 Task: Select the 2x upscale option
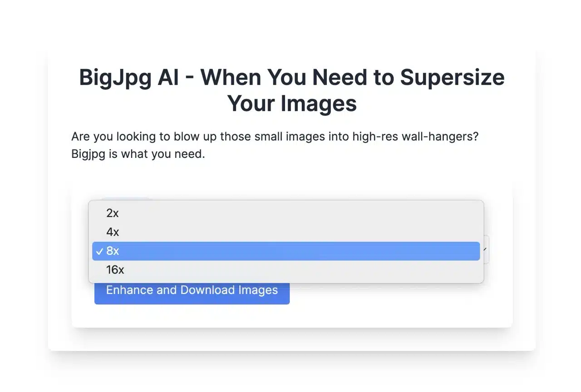click(x=113, y=213)
